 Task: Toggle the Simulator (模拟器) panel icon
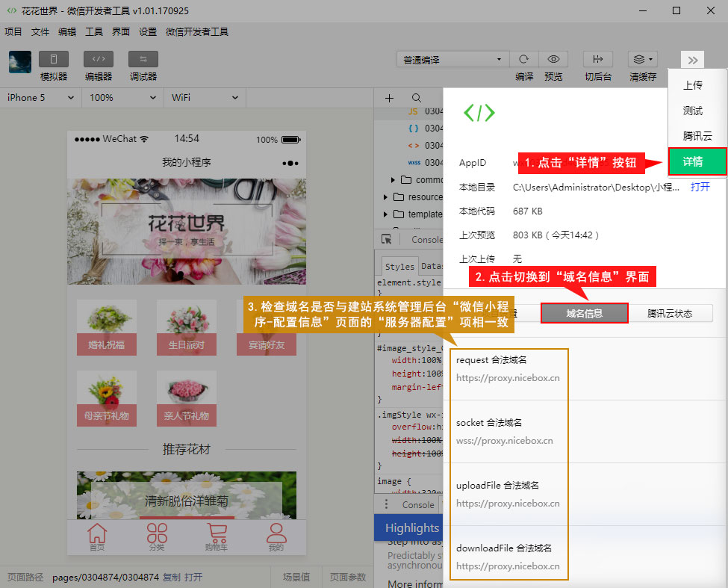coord(54,60)
